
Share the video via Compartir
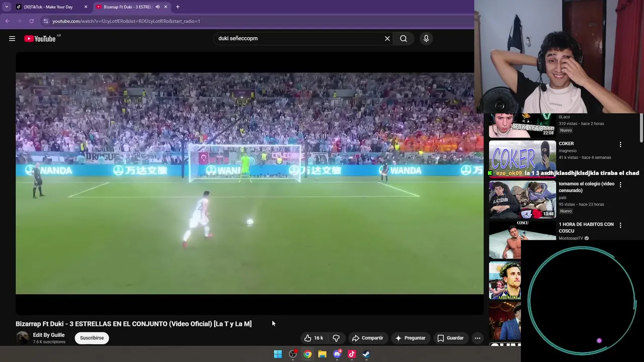pos(368,338)
